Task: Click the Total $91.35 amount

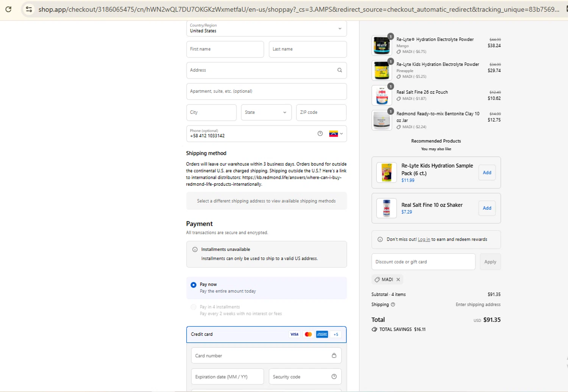Action: (x=492, y=320)
